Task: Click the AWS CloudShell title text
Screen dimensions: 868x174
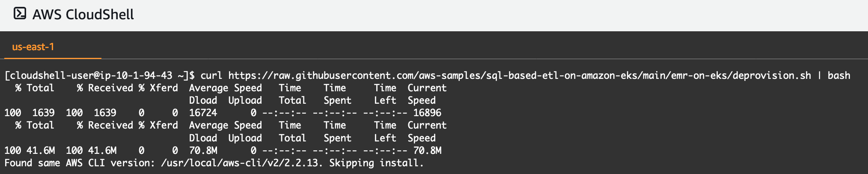Action: click(83, 15)
